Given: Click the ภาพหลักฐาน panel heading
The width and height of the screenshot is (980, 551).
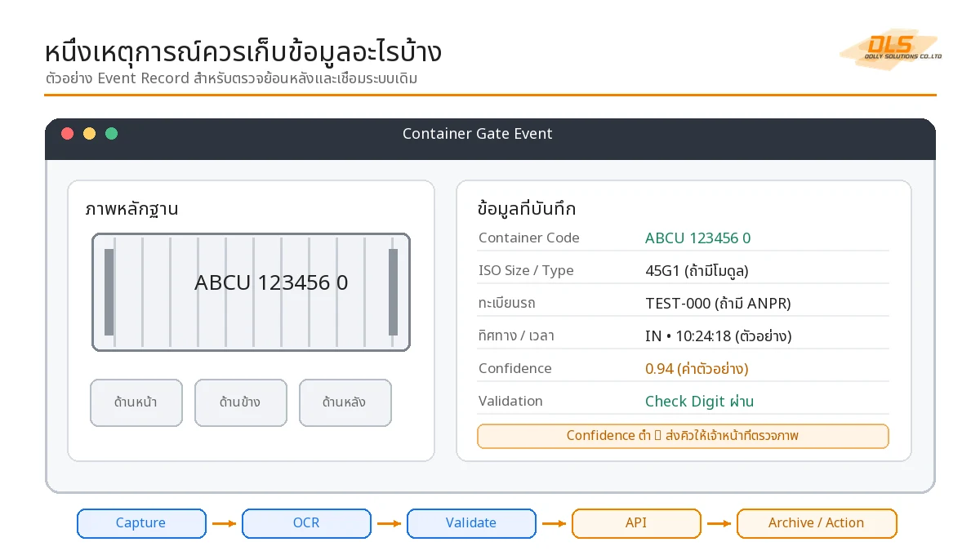Looking at the screenshot, I should [x=131, y=209].
